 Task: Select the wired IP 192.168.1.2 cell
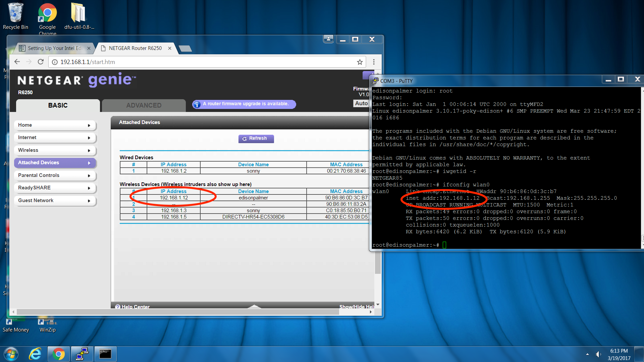coord(173,171)
